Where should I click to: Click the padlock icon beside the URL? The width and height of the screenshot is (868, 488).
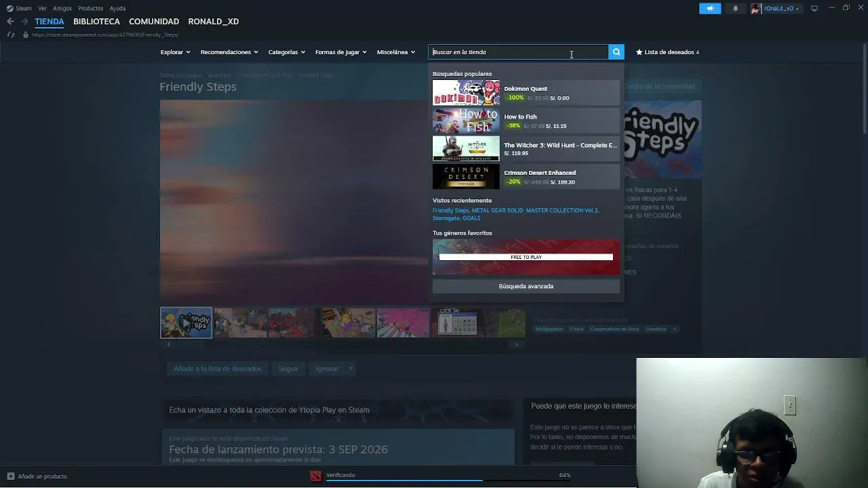[25, 35]
